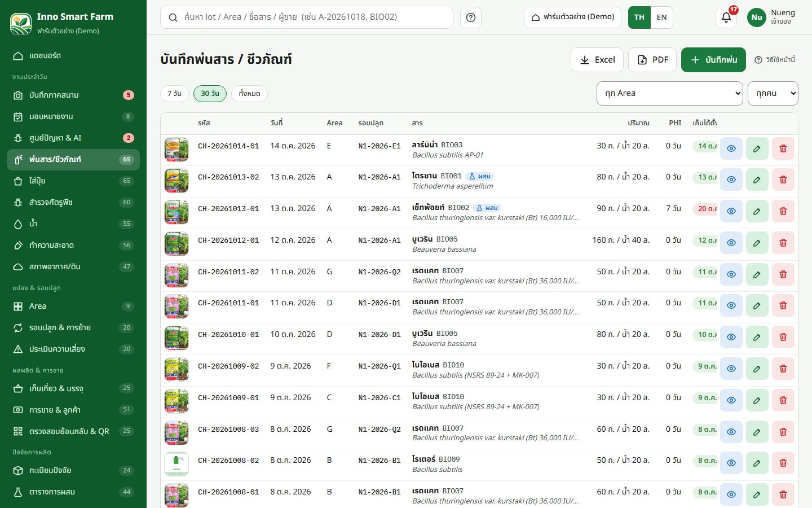The height and width of the screenshot is (508, 812).
Task: Delete record CH-20261011-01
Action: 783,305
